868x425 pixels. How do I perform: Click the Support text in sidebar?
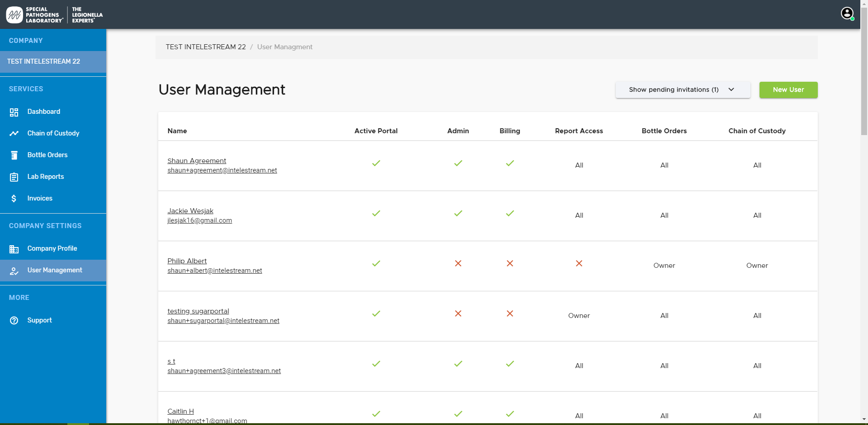[x=40, y=320]
